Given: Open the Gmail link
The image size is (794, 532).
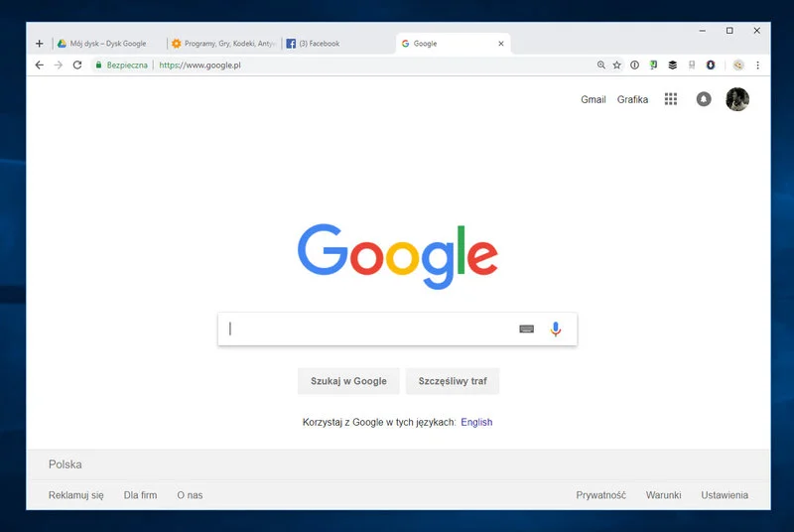Looking at the screenshot, I should coord(593,99).
